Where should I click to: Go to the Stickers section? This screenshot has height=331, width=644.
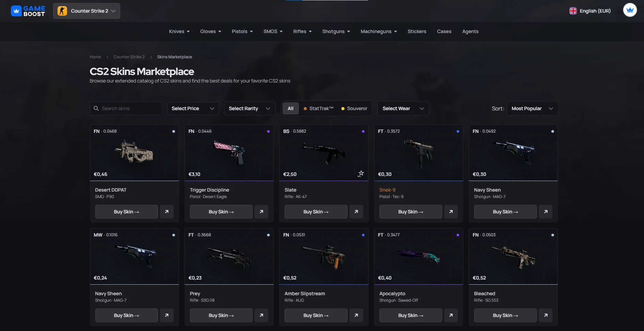(x=417, y=31)
